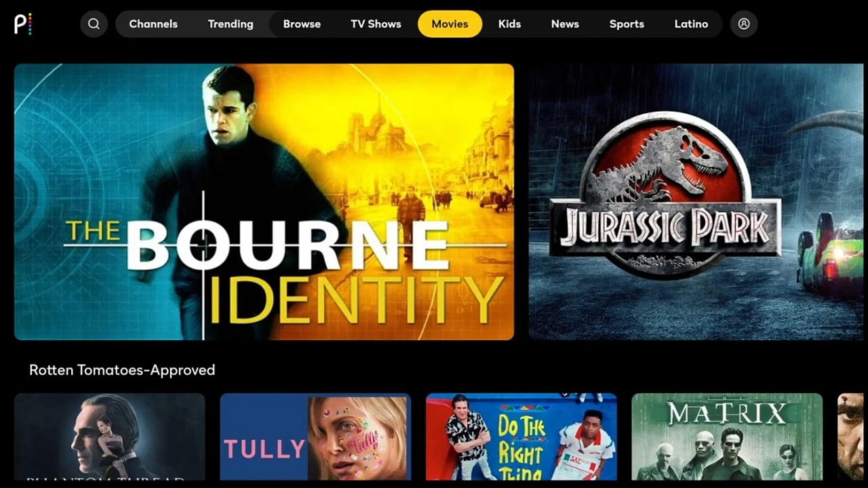Open the search icon
This screenshot has width=868, height=488.
[94, 24]
